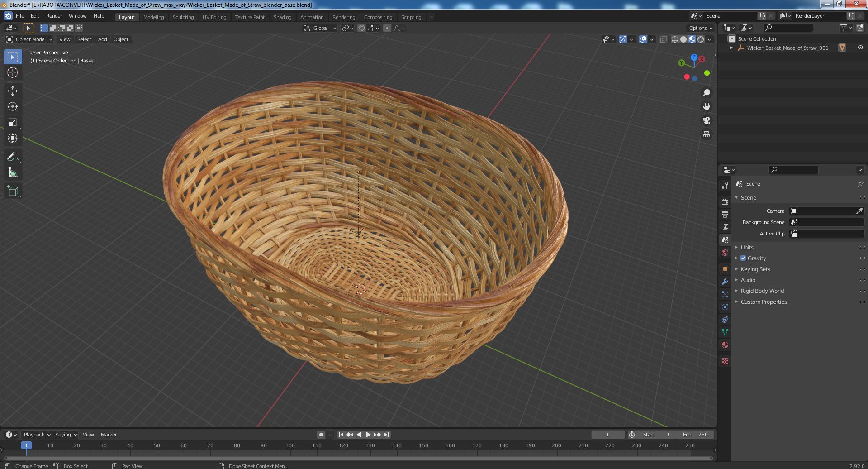Open the Object properties tab
Image resolution: width=868 pixels, height=469 pixels.
tap(725, 269)
